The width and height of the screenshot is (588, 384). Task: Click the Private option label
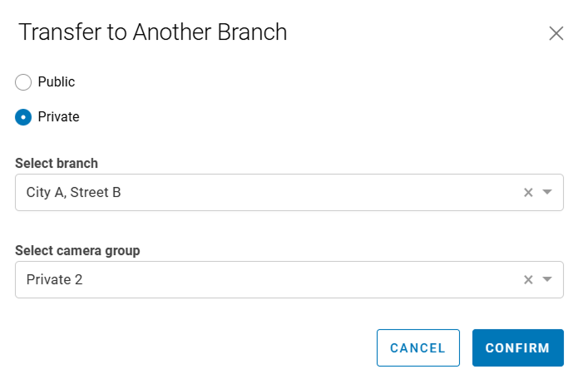pyautogui.click(x=58, y=117)
